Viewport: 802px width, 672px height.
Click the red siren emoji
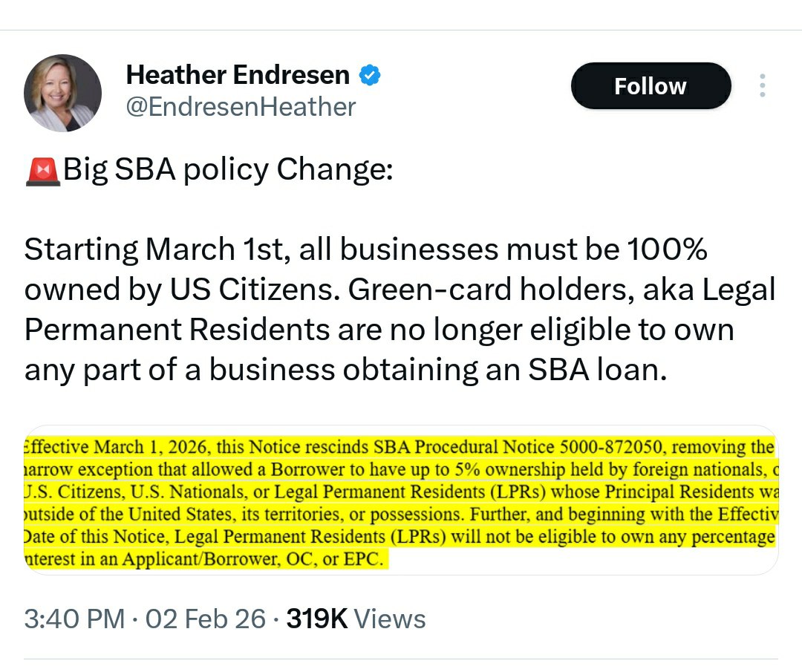[x=42, y=172]
